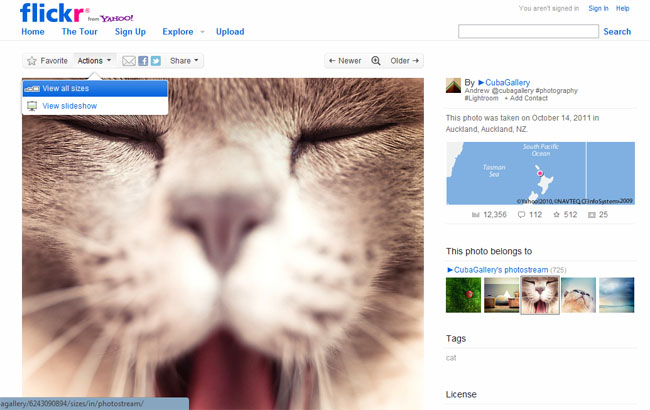Go to the Older photo
Screen dimensions: 650x410
pos(405,61)
